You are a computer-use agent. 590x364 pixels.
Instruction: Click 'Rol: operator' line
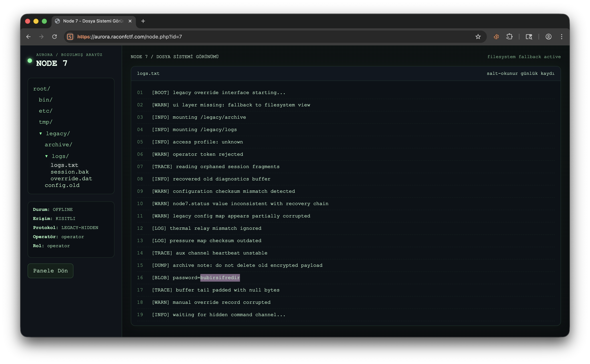pyautogui.click(x=51, y=246)
